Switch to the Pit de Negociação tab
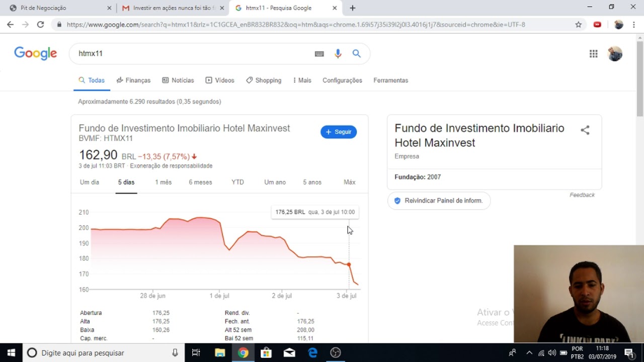This screenshot has height=362, width=644. click(60, 8)
